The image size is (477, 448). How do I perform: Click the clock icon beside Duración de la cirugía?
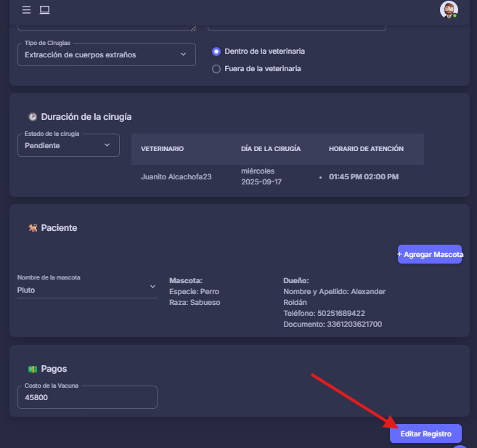32,117
